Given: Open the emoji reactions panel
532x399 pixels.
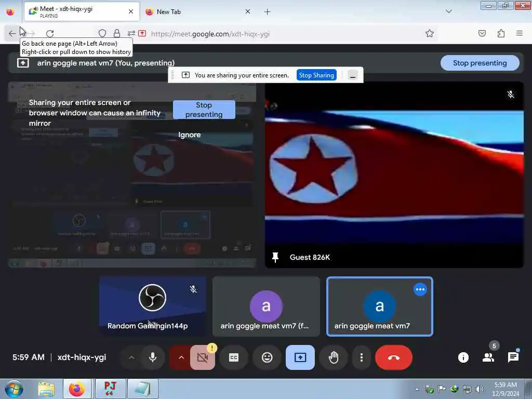Looking at the screenshot, I should pyautogui.click(x=267, y=357).
